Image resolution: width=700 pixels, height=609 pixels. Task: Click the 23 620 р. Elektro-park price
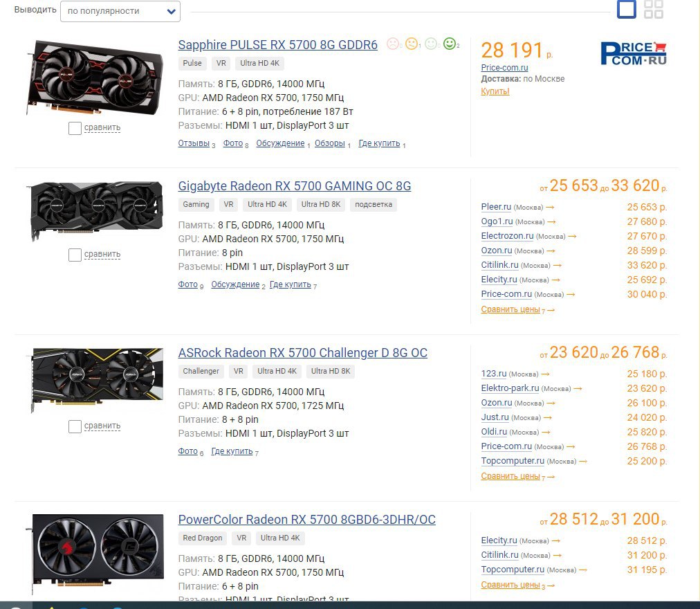[647, 388]
